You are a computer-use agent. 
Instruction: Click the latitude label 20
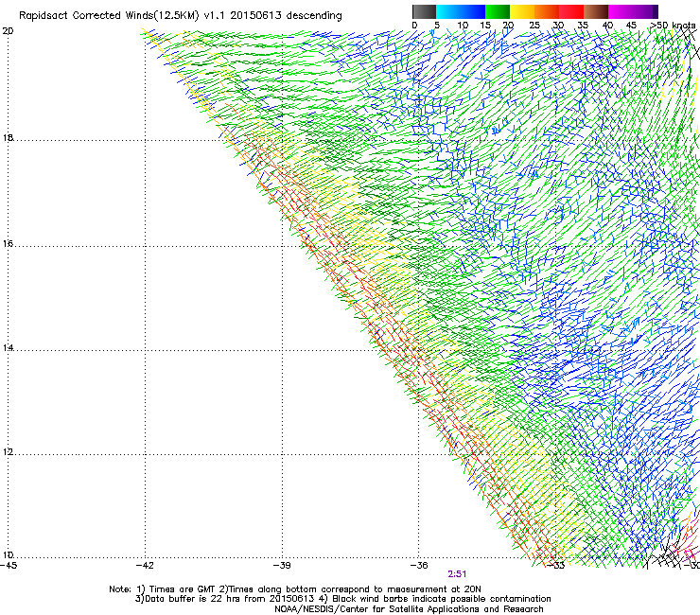8,31
